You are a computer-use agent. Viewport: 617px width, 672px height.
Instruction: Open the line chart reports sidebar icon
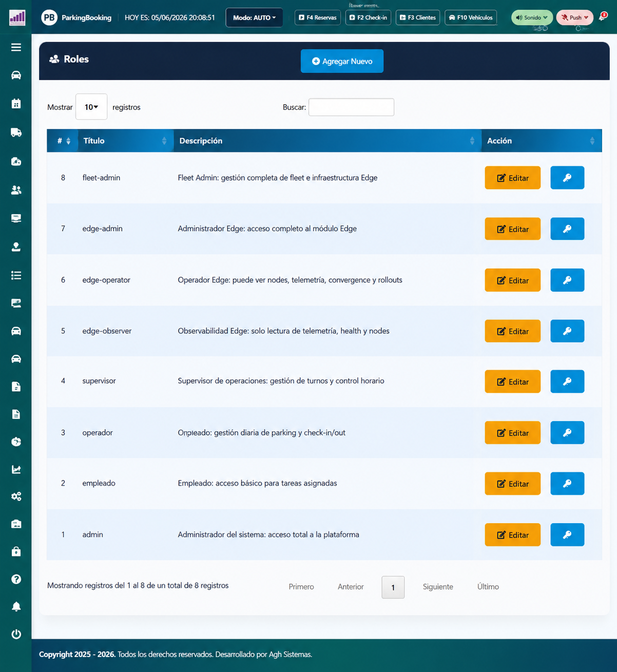16,469
